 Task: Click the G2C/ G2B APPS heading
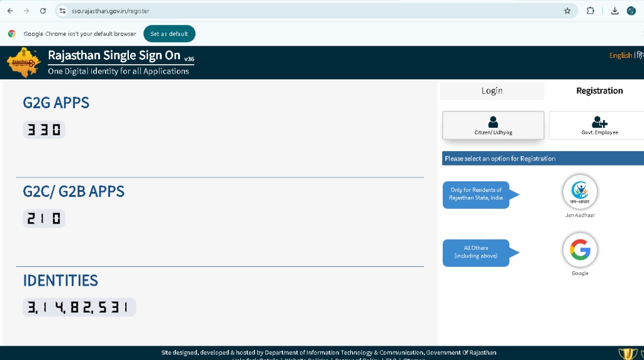click(74, 191)
